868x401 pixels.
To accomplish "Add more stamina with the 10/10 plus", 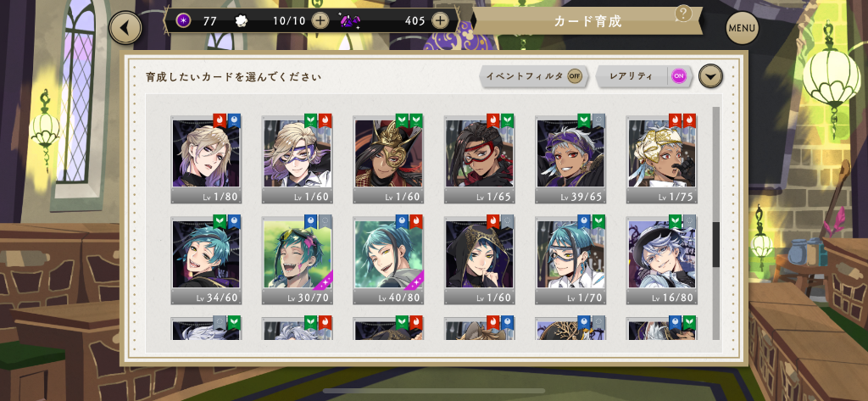I will [x=320, y=21].
